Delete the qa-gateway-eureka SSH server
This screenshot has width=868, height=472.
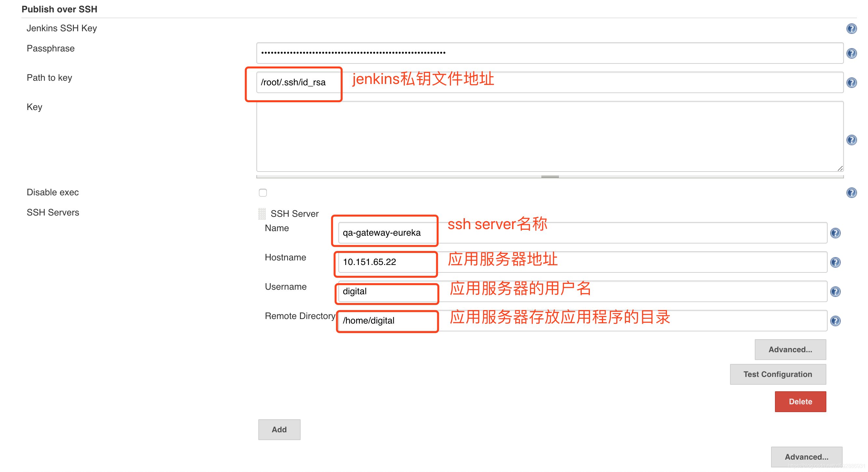(x=800, y=402)
